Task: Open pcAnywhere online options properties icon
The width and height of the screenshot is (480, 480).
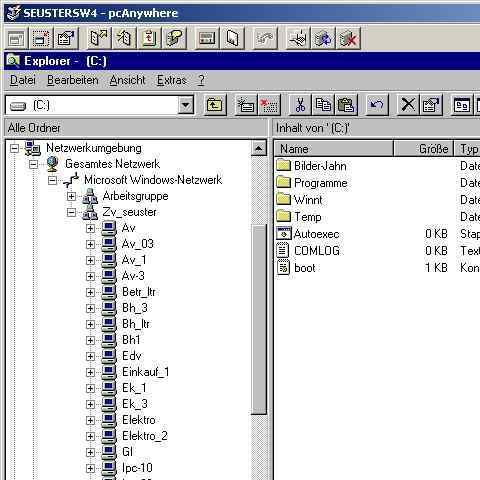Action: (66, 39)
